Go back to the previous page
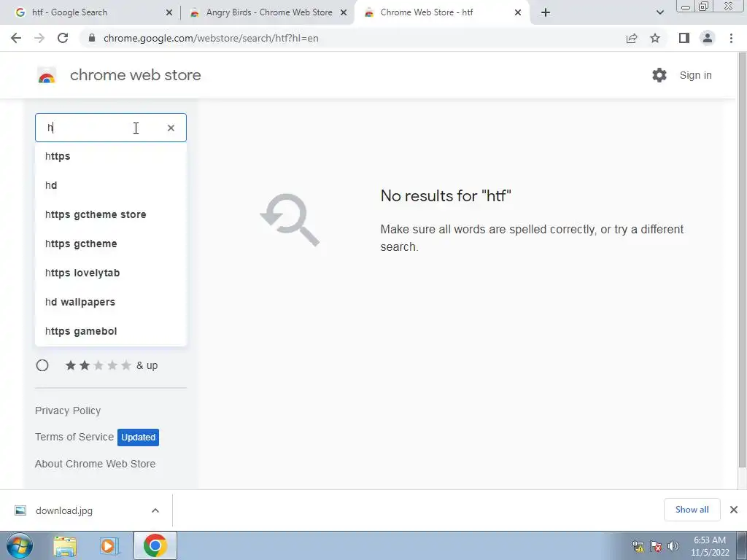Image resolution: width=747 pixels, height=560 pixels. pos(16,38)
